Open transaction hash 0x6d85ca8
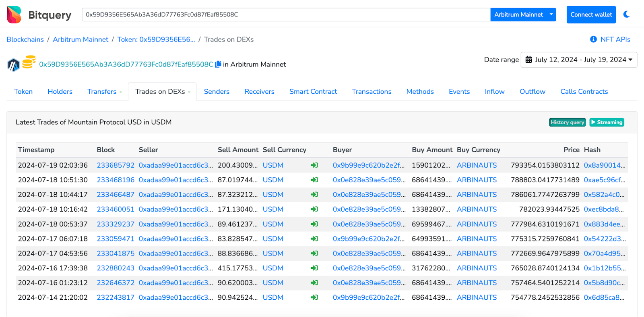Viewport: 644px width, 317px height. (604, 297)
